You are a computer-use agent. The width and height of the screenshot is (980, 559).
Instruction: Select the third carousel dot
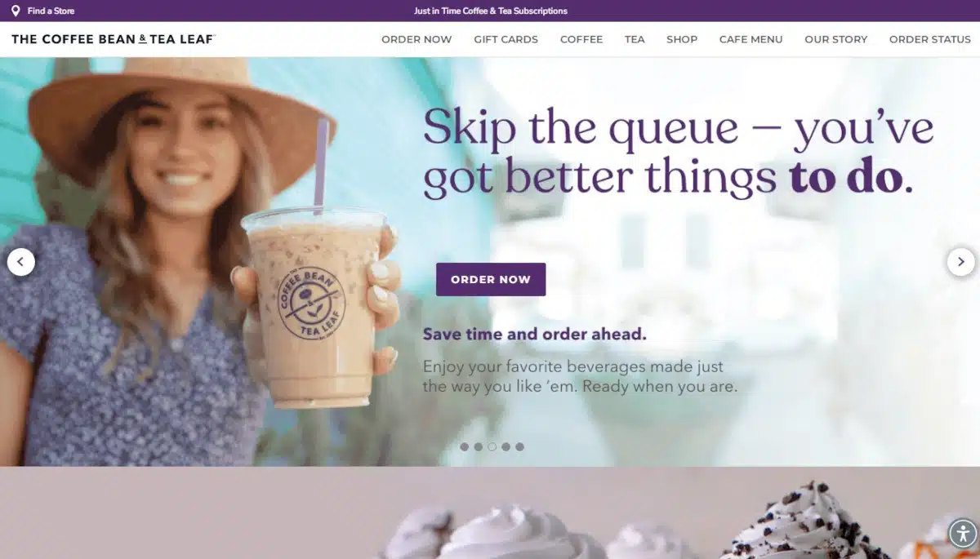pyautogui.click(x=492, y=446)
